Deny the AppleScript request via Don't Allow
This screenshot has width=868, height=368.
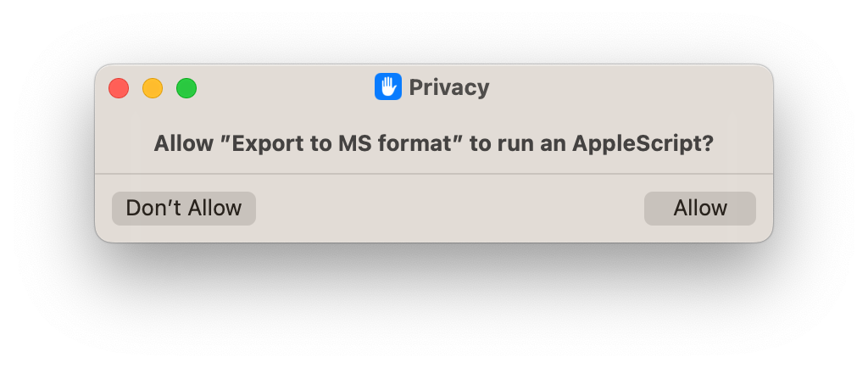(184, 209)
